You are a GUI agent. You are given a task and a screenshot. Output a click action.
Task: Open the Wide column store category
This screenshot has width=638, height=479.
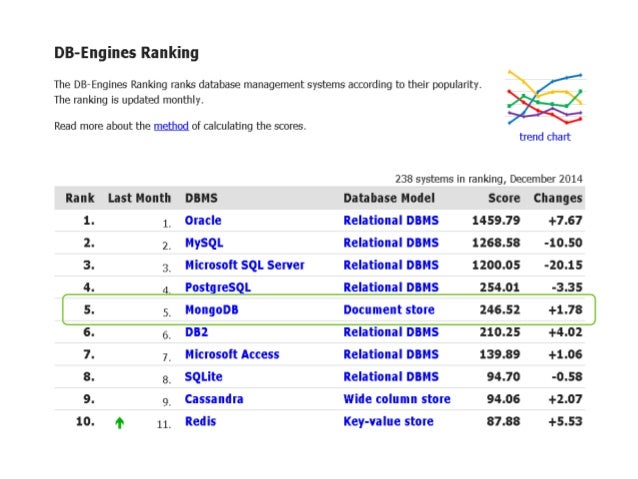coord(397,399)
